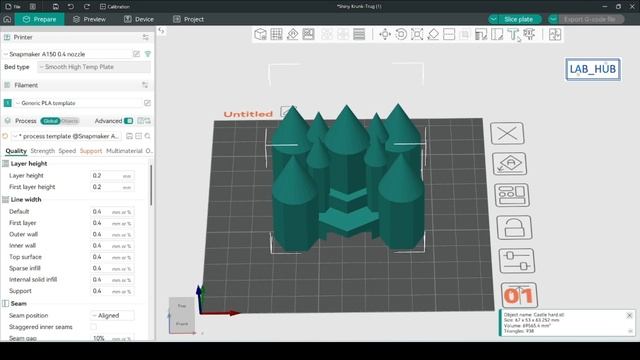
Task: Select the Rotate tool
Action: point(401,34)
